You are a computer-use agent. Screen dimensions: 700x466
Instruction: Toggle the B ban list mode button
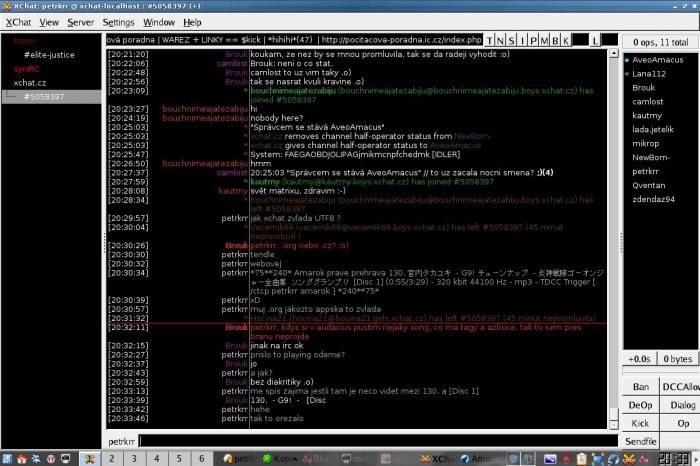pyautogui.click(x=555, y=40)
